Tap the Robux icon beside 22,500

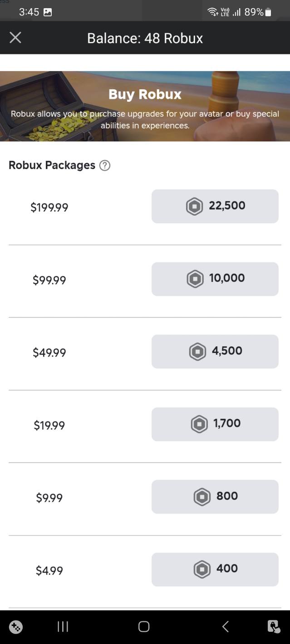pos(194,206)
